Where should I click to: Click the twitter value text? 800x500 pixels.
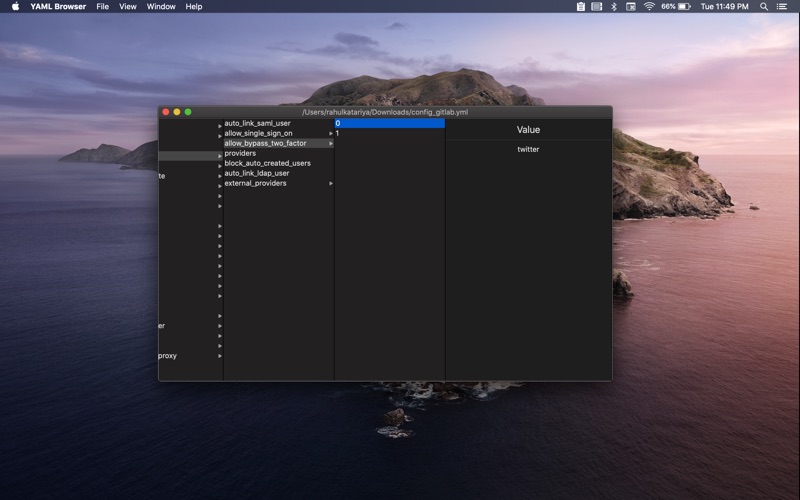click(x=528, y=149)
